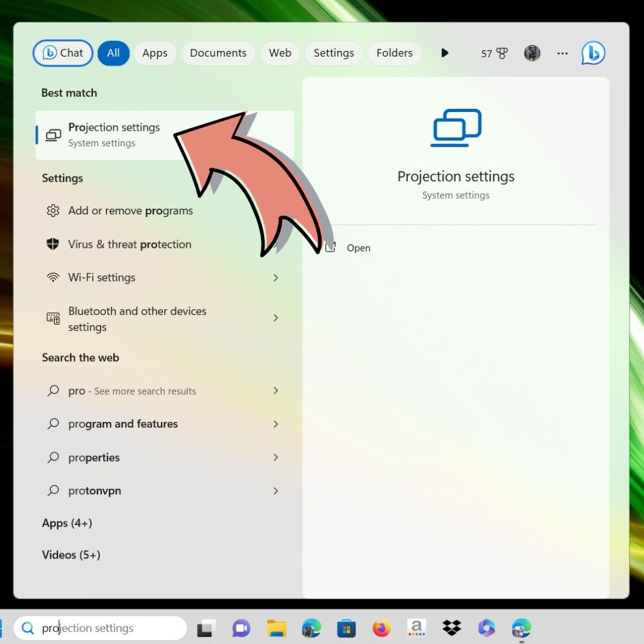Show more filters with the arrow

(444, 53)
